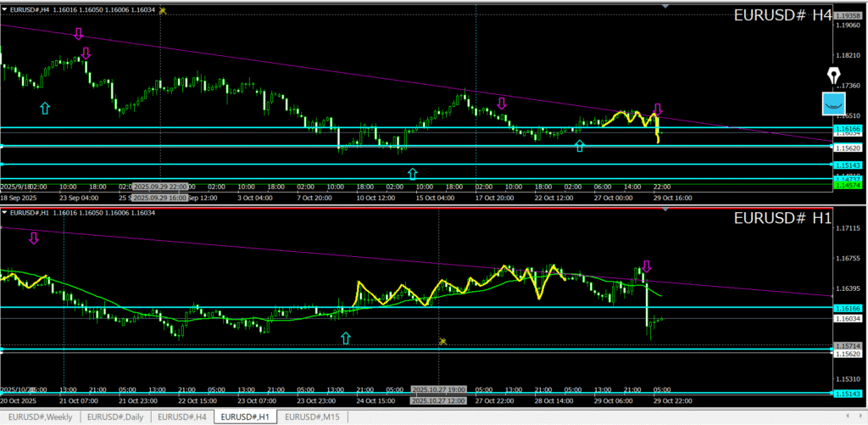Click the chart shift triangle atop H1 chart
The image size is (868, 425).
(665, 210)
